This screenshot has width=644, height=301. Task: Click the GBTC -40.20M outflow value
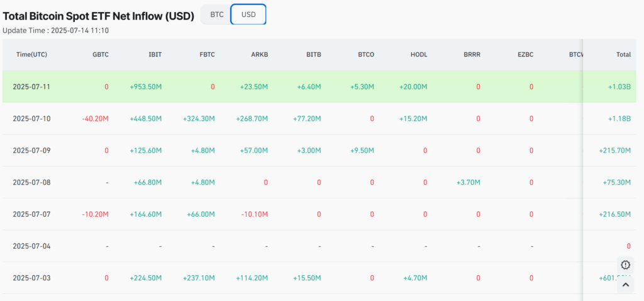click(x=95, y=119)
